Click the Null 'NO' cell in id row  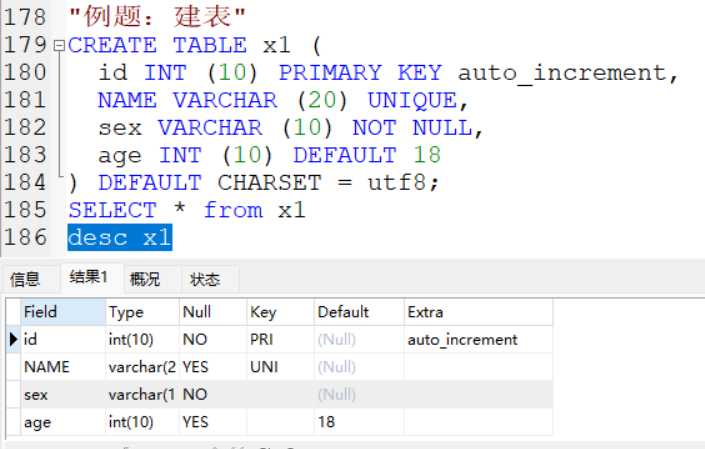(x=213, y=339)
